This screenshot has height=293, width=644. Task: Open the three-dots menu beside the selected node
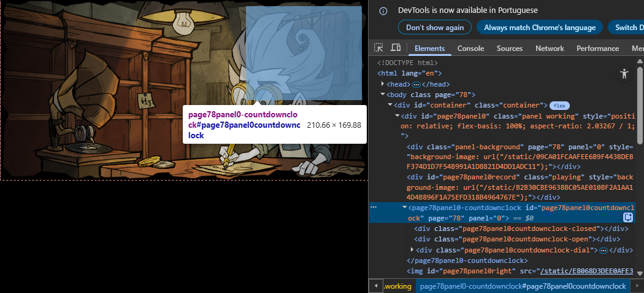[374, 208]
